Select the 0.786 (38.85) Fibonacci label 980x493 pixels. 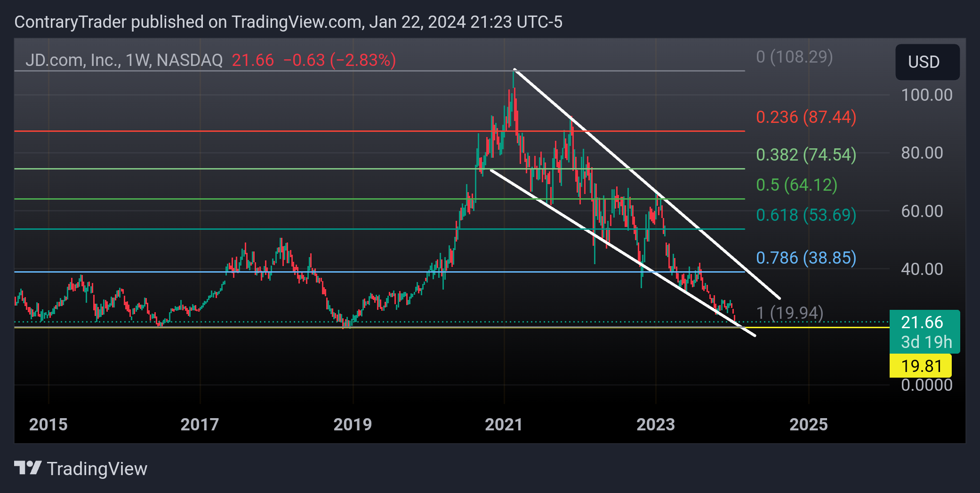click(x=806, y=258)
